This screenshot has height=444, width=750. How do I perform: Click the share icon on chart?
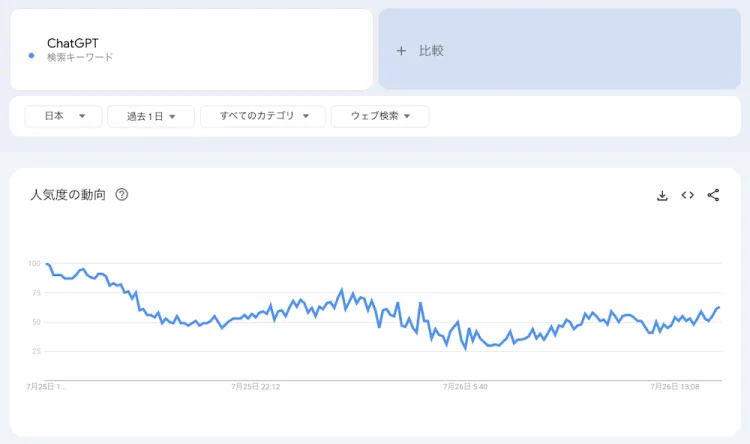click(x=713, y=195)
